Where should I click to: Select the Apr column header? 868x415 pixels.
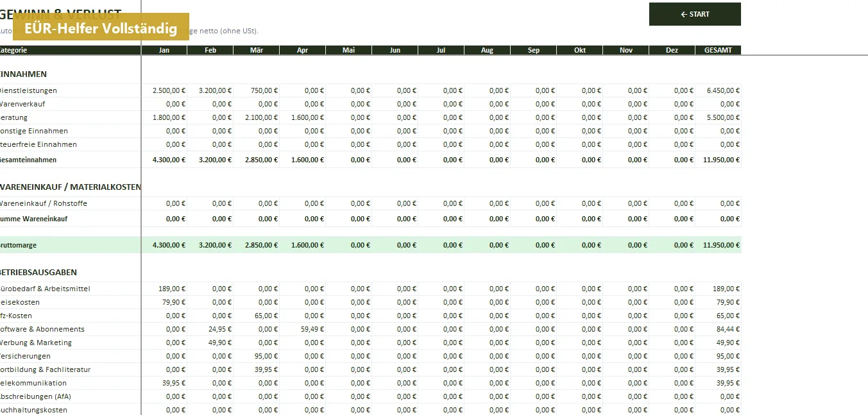pyautogui.click(x=303, y=50)
